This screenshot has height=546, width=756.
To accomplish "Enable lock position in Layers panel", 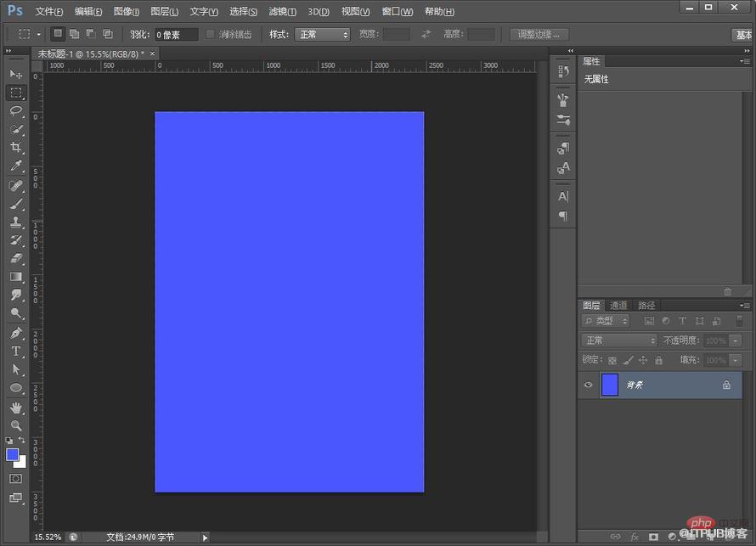I will [x=643, y=360].
